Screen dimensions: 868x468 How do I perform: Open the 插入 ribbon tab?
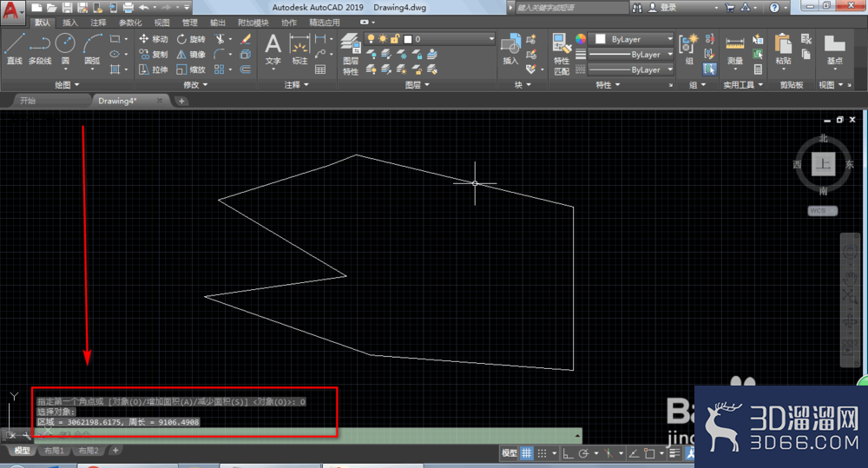click(x=70, y=23)
